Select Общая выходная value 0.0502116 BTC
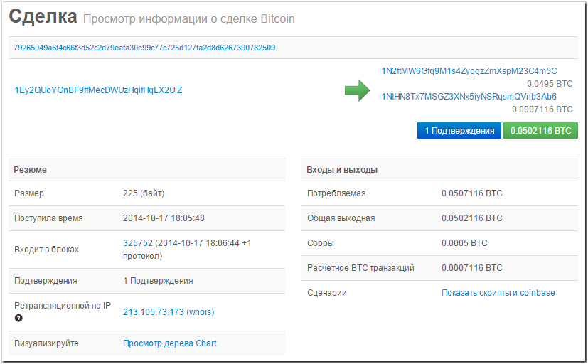 [471, 218]
